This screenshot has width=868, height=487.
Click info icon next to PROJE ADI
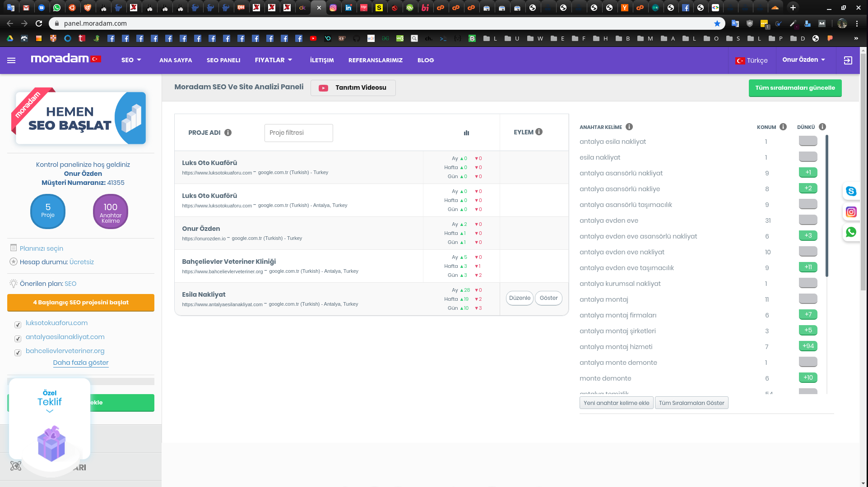tap(228, 133)
